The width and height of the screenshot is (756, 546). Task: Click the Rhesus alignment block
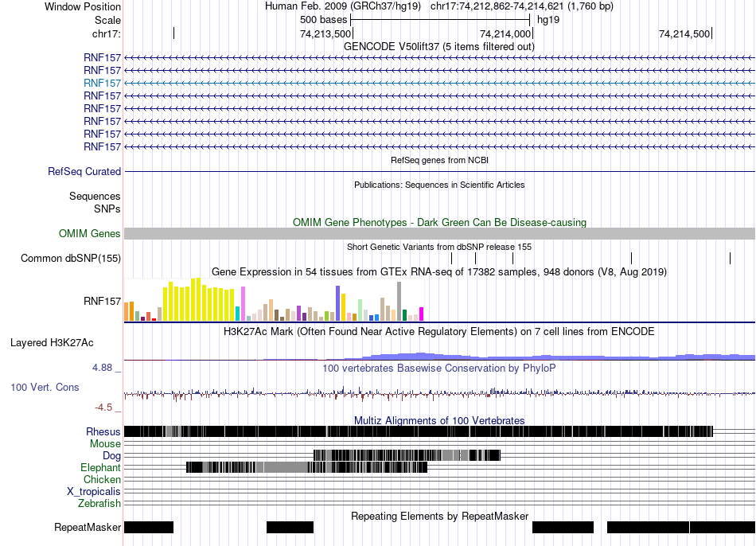point(419,431)
